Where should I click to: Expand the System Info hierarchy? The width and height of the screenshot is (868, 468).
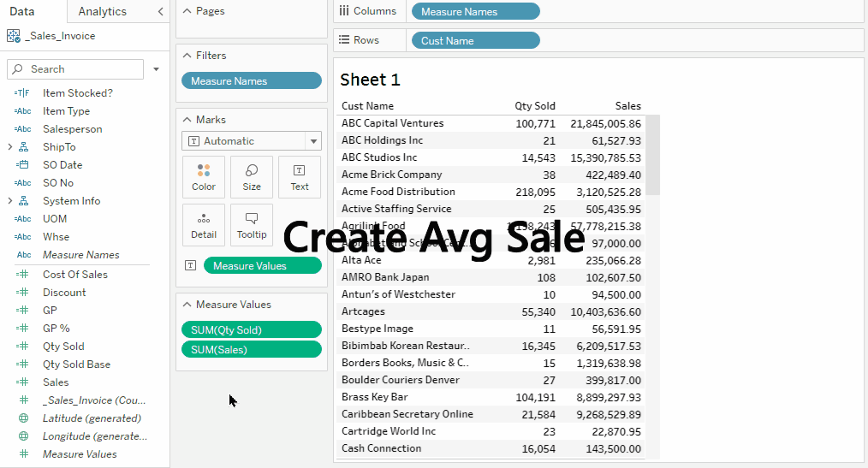pos(10,201)
